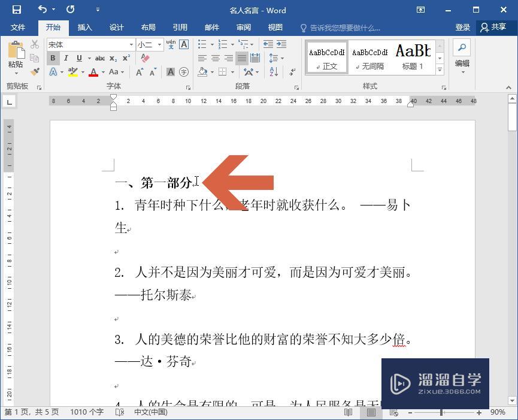Image resolution: width=518 pixels, height=420 pixels.
Task: Open Change Case Aa dropdown
Action: click(x=116, y=72)
